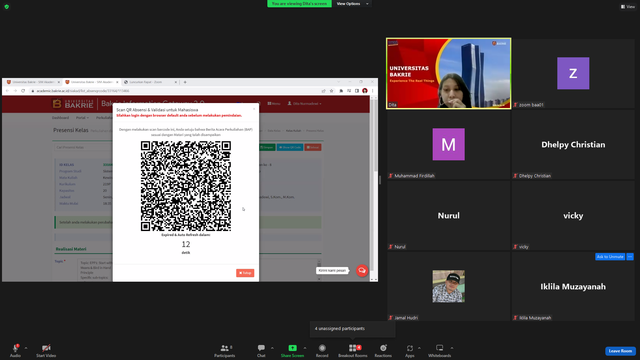Image resolution: width=640 pixels, height=360 pixels.
Task: Click the browser reload icon
Action: point(23,91)
